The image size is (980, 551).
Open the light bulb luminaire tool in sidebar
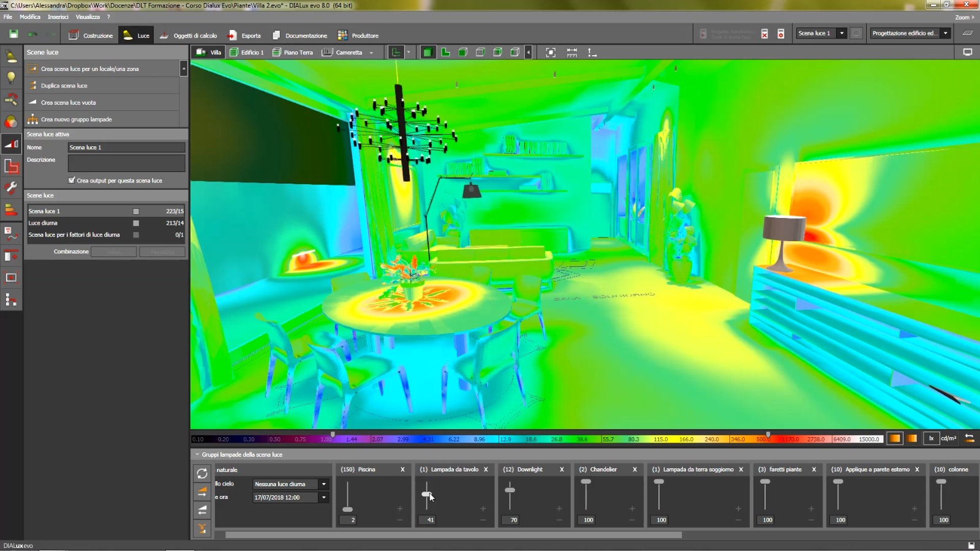(x=11, y=78)
